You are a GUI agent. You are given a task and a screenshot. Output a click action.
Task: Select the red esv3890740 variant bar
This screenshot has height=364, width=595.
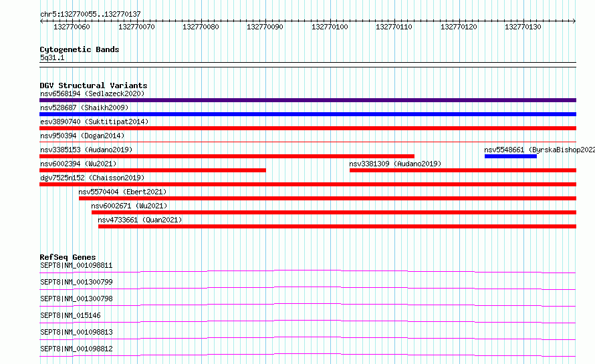(x=308, y=128)
